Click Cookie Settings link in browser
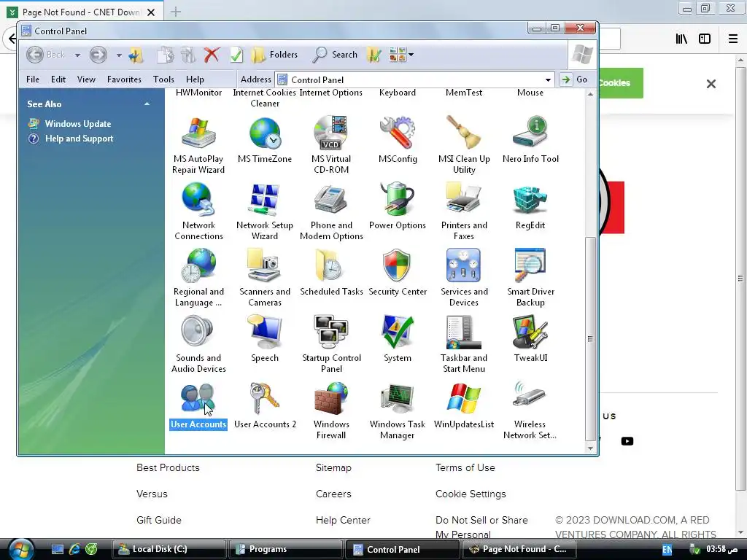747x560 pixels. click(471, 494)
